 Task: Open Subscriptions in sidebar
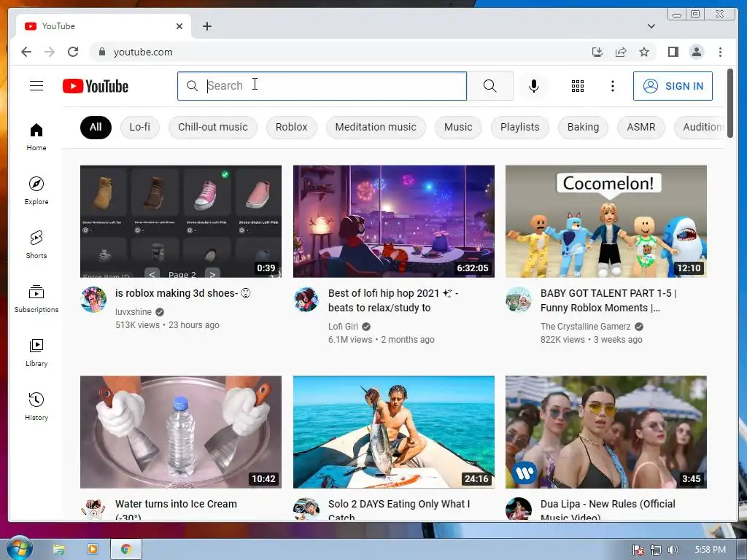(36, 298)
